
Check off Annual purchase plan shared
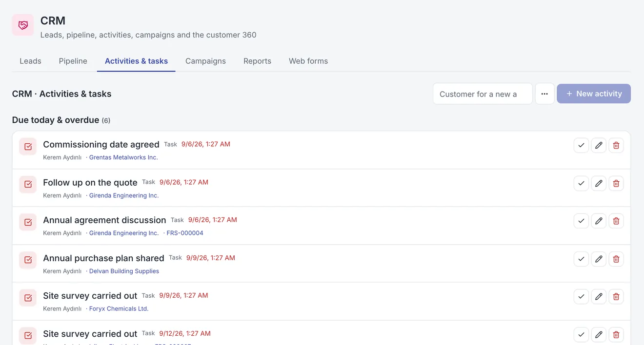click(581, 259)
